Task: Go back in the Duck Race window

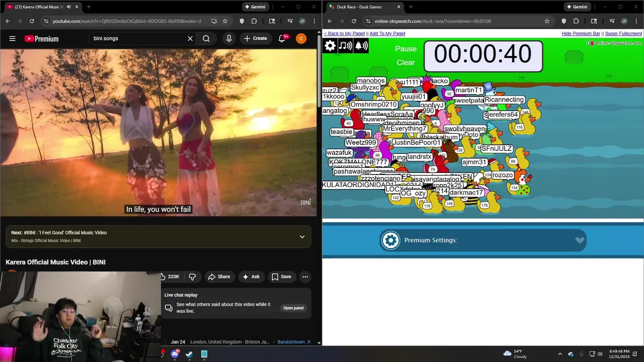Action: tap(330, 21)
